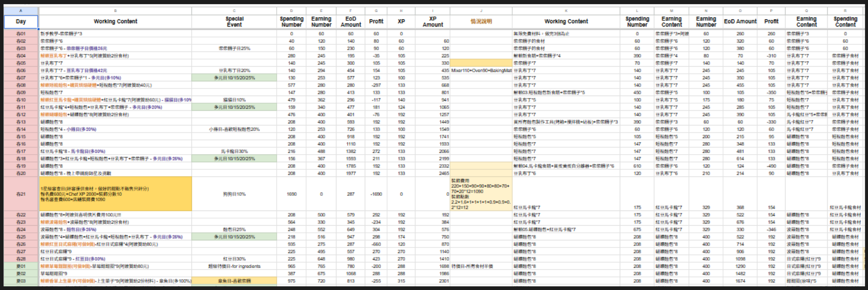
Task: Click column A header letter
Action: 21,10
